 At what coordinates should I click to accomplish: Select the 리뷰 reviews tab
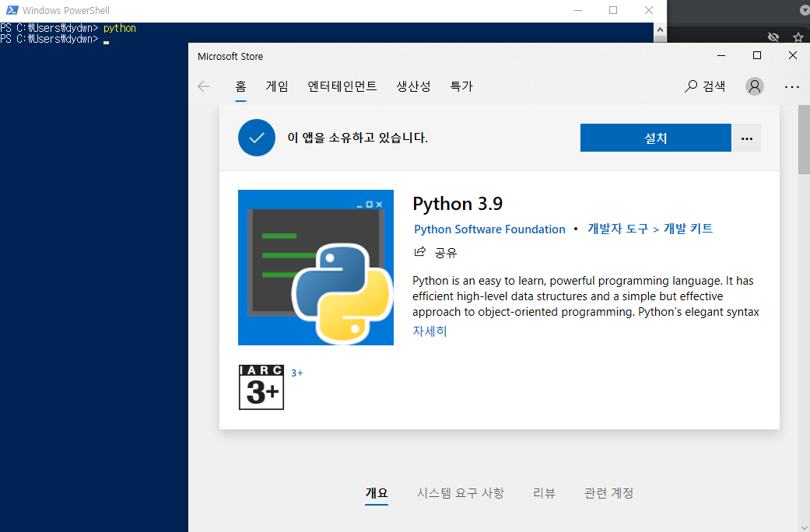click(x=544, y=493)
